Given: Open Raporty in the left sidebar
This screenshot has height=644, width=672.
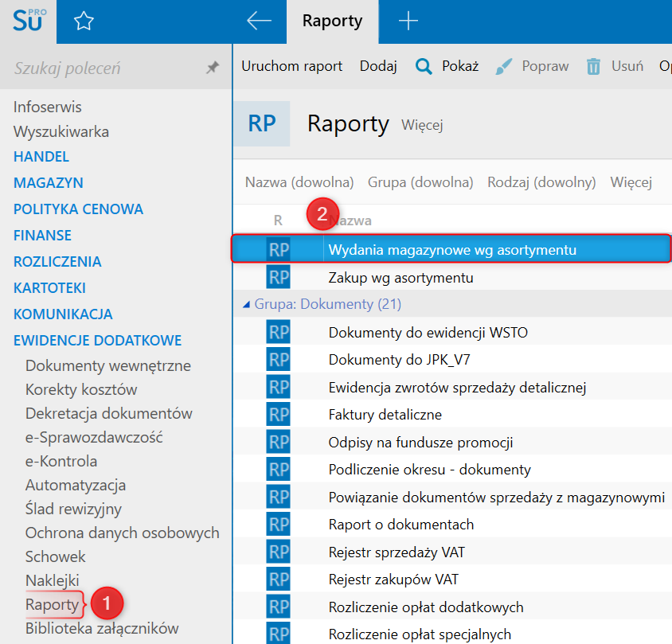Looking at the screenshot, I should [x=52, y=604].
